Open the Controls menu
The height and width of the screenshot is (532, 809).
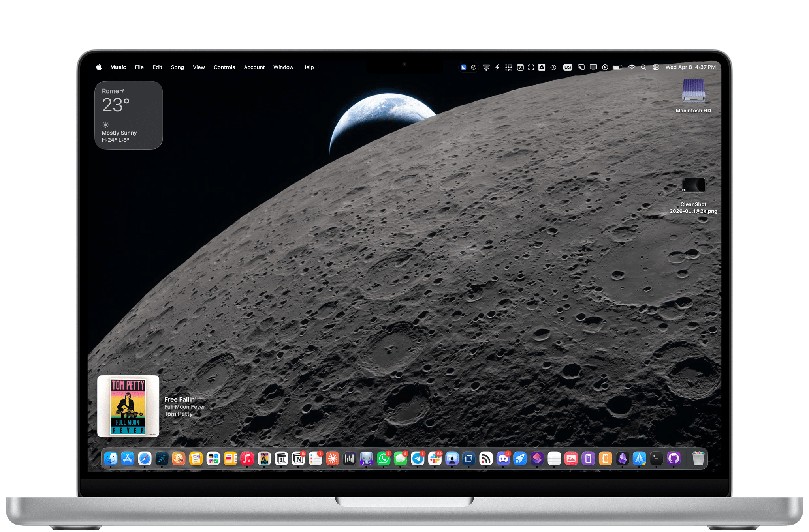click(x=224, y=67)
